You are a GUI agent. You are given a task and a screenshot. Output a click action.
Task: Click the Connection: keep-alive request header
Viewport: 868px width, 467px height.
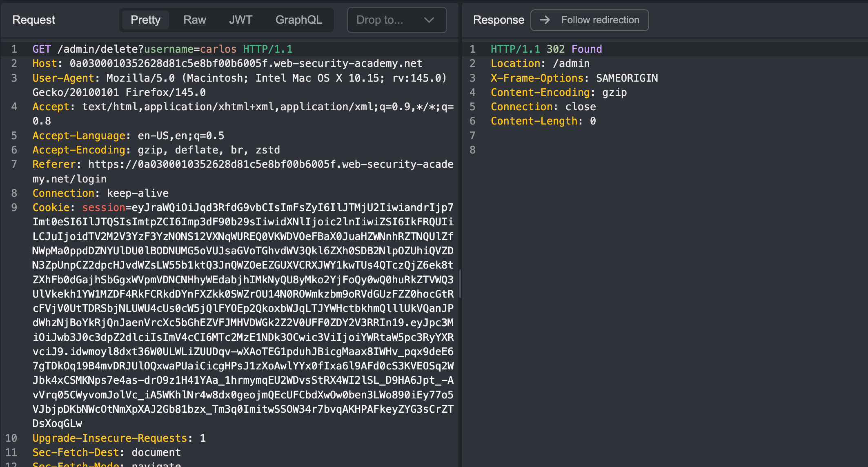(x=100, y=193)
